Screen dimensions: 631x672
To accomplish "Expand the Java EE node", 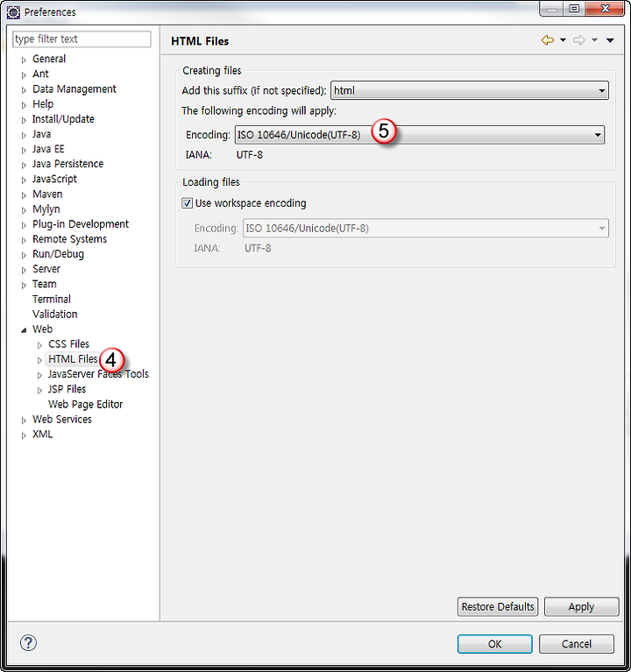I will click(x=24, y=150).
